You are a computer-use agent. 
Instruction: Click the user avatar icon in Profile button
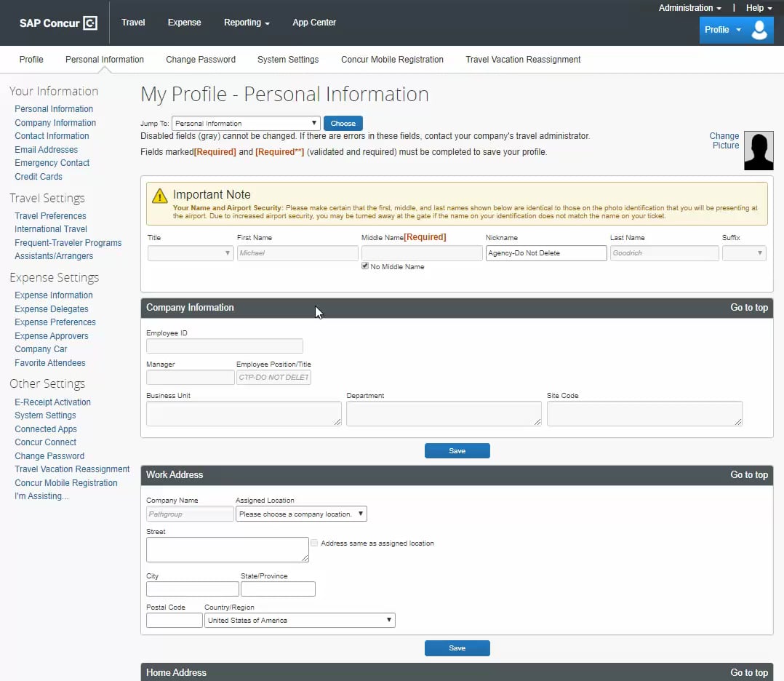tap(759, 30)
